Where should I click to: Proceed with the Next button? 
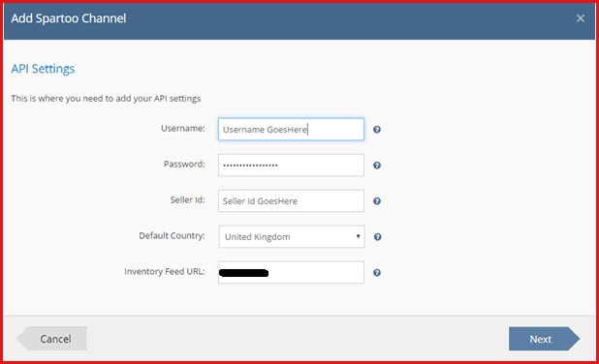[x=545, y=339]
